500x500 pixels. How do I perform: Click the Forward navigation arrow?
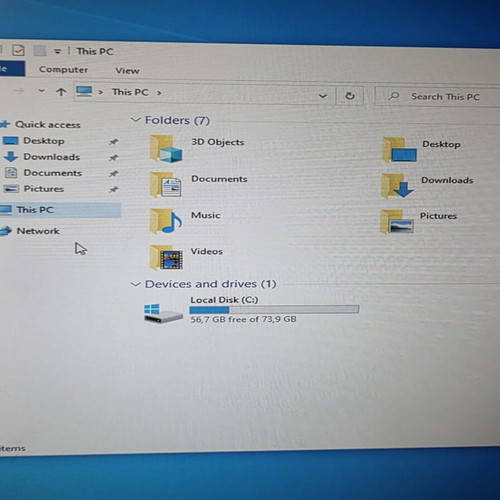pyautogui.click(x=19, y=90)
